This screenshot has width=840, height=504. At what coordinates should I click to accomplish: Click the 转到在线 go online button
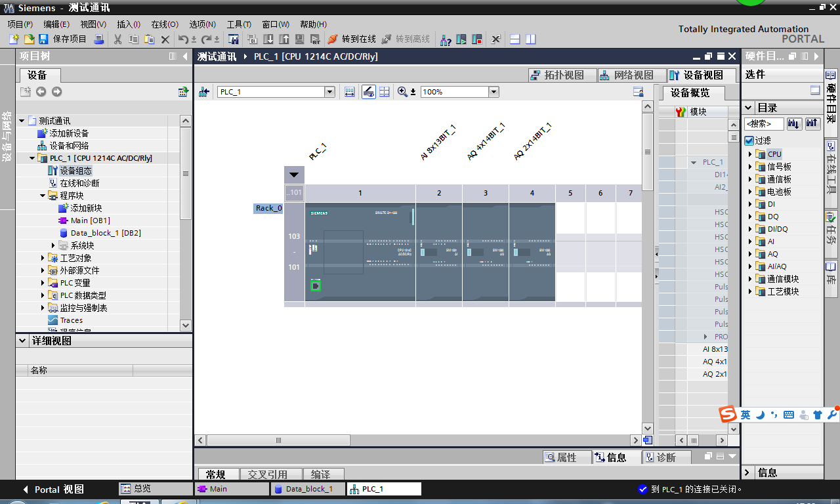[x=352, y=39]
